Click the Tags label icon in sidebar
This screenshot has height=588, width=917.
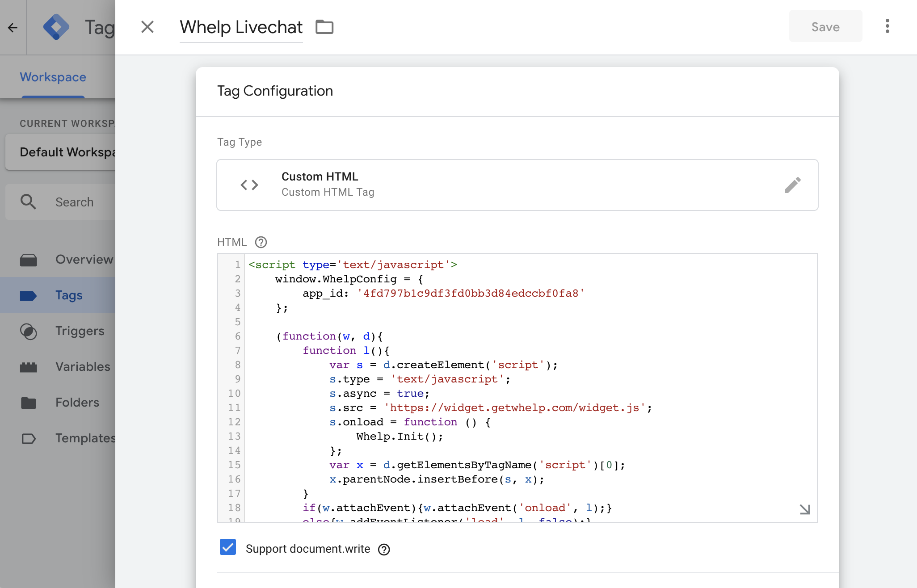coord(29,296)
